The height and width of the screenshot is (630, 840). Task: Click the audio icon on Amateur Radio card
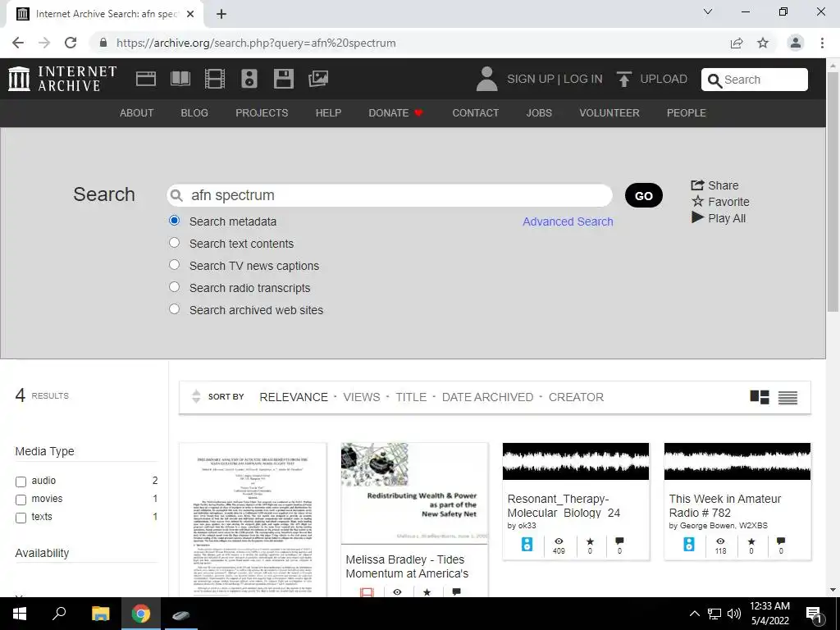[x=689, y=545]
